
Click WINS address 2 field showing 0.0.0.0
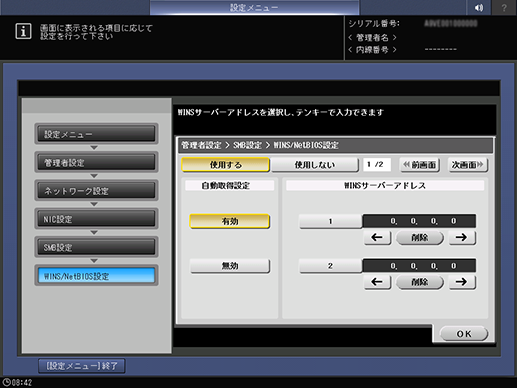419,266
